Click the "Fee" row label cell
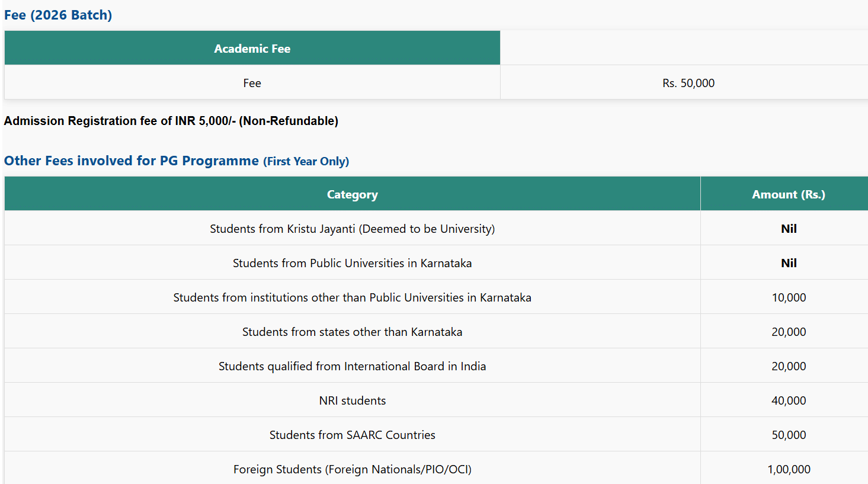Screen dimensions: 868x484 252,83
